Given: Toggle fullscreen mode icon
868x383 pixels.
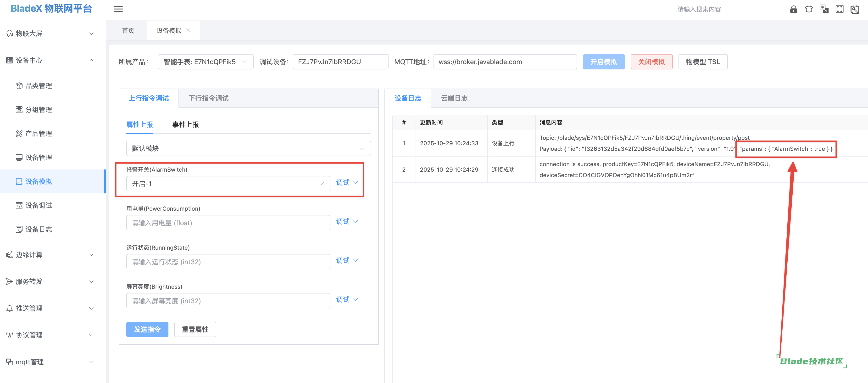Looking at the screenshot, I should [x=839, y=9].
